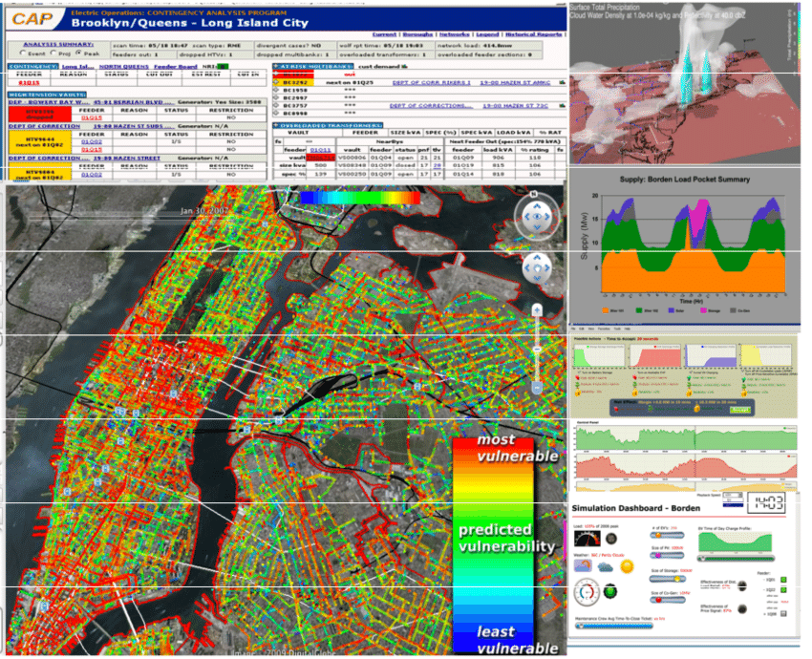Click the Load gauge icon on the Simulation Dashboard

[x=588, y=537]
